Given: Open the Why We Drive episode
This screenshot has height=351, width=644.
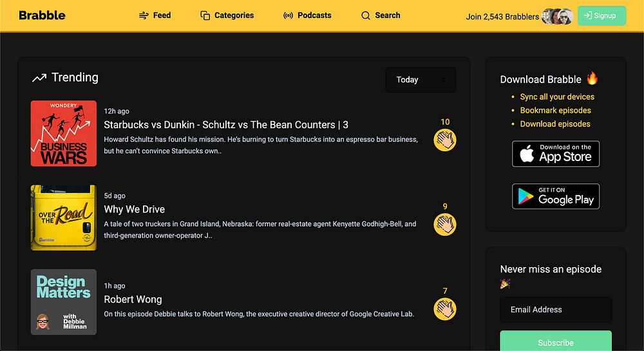Looking at the screenshot, I should pyautogui.click(x=135, y=209).
